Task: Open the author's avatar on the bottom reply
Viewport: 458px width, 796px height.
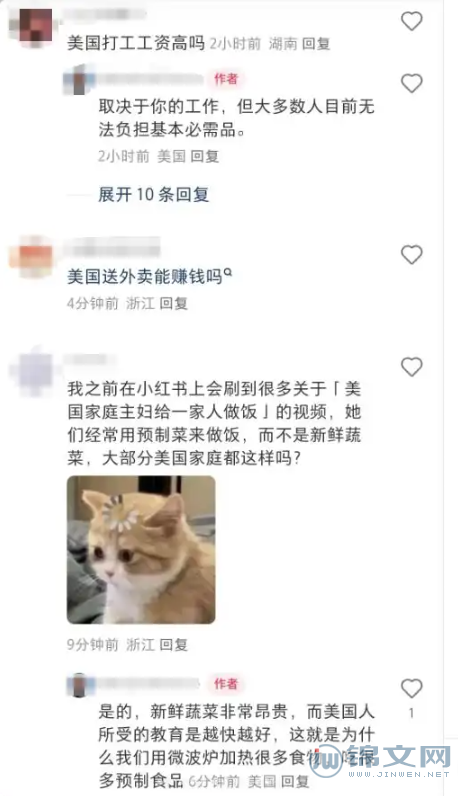Action: coord(80,685)
